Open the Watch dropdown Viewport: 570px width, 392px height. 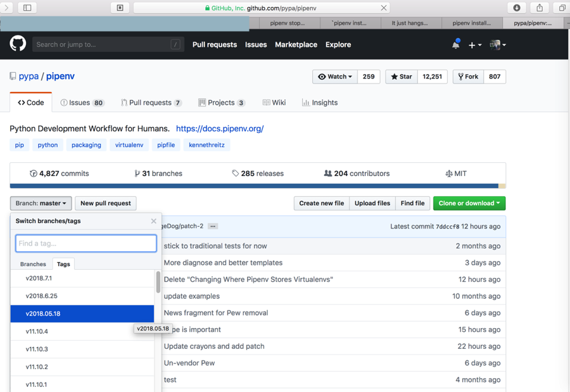click(x=335, y=77)
